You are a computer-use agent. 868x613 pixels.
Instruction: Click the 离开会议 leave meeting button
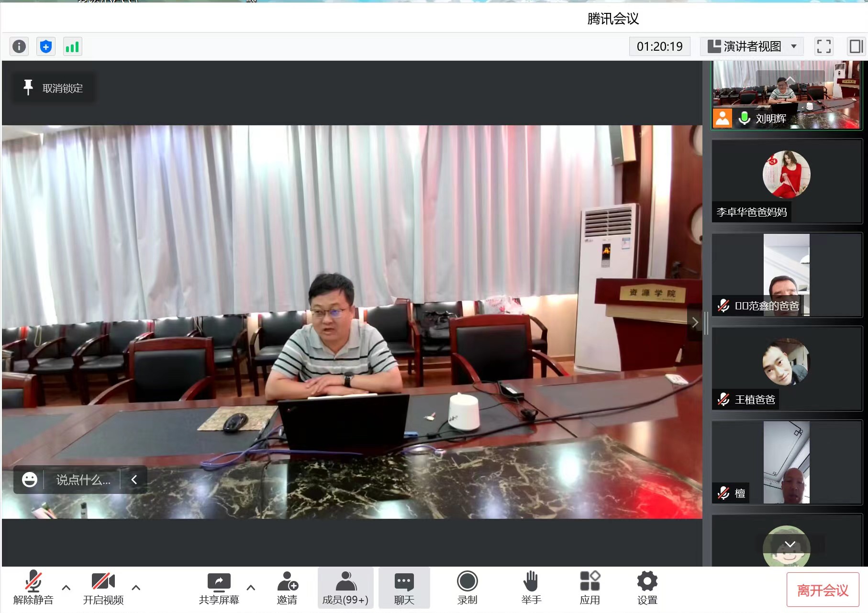click(x=822, y=590)
